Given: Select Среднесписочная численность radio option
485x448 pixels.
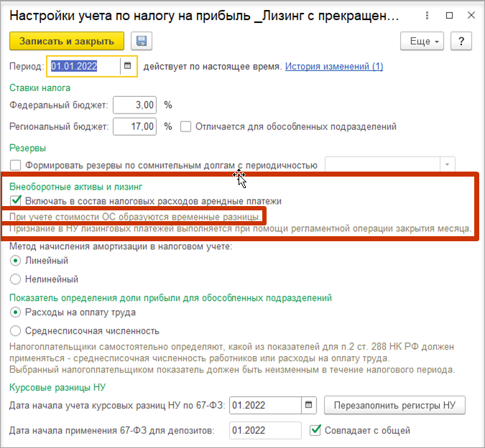Looking at the screenshot, I should coord(15,331).
